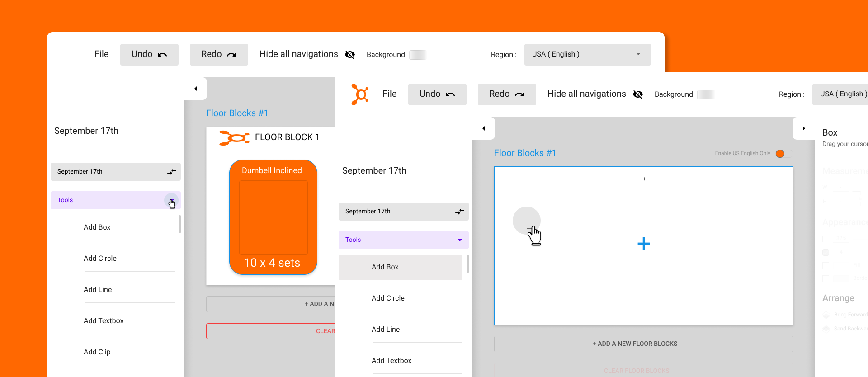Expand the right panel arrow near Box
868x377 pixels.
804,128
